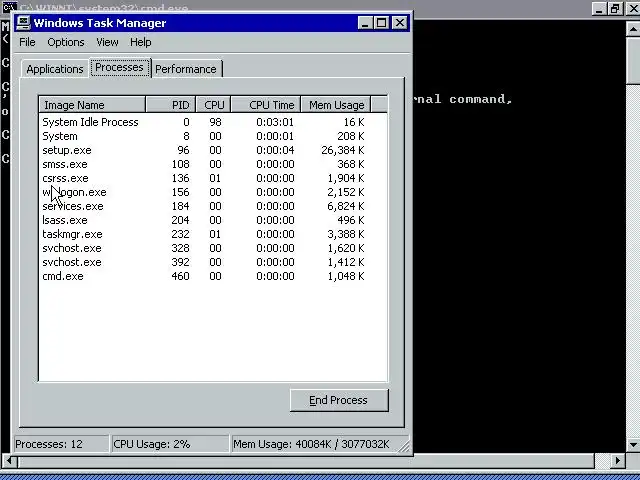
Task: Restore the cmd.exe window
Action: pyautogui.click(x=615, y=9)
